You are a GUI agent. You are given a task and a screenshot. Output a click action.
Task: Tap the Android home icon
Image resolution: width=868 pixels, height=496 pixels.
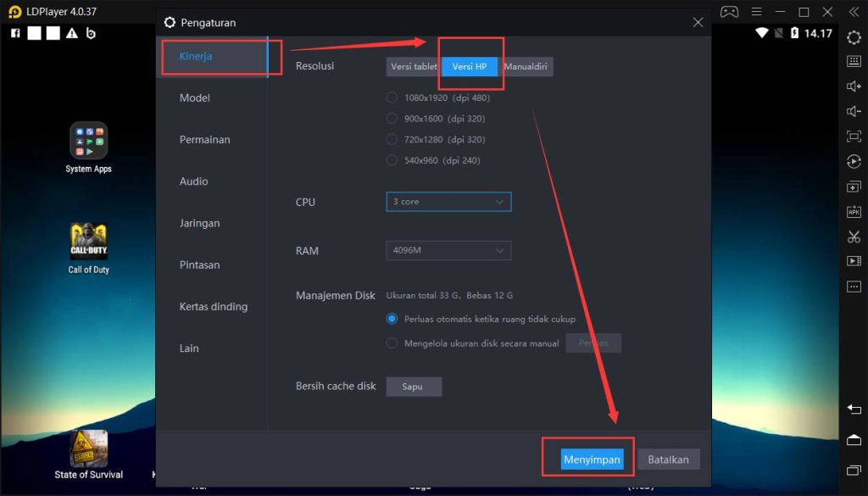[854, 440]
